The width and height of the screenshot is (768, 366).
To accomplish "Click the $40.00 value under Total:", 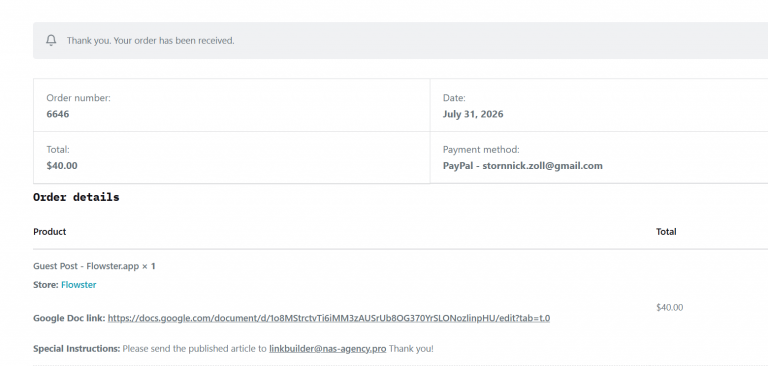I will (x=62, y=166).
